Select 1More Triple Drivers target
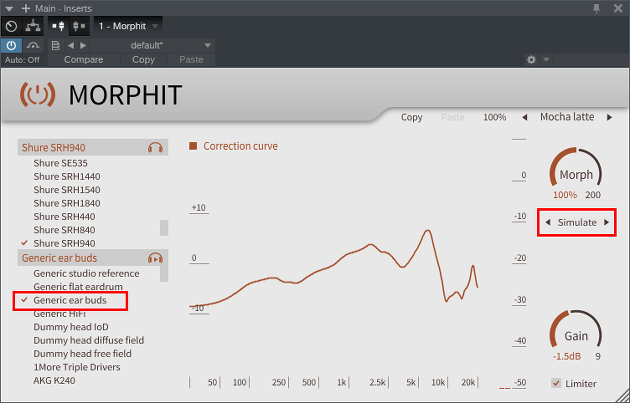 [77, 367]
